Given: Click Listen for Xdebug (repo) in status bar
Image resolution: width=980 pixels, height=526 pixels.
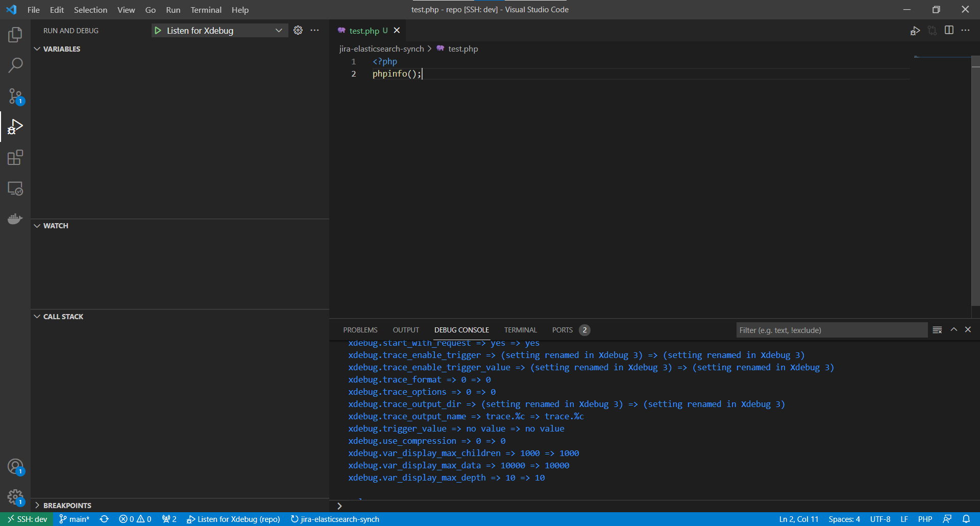Looking at the screenshot, I should click(233, 519).
